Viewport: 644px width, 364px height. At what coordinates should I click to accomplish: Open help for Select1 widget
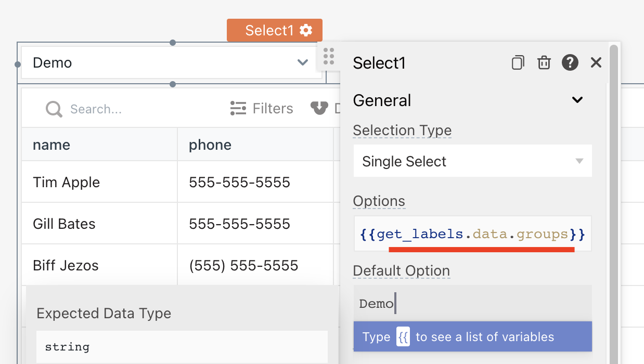pos(570,63)
